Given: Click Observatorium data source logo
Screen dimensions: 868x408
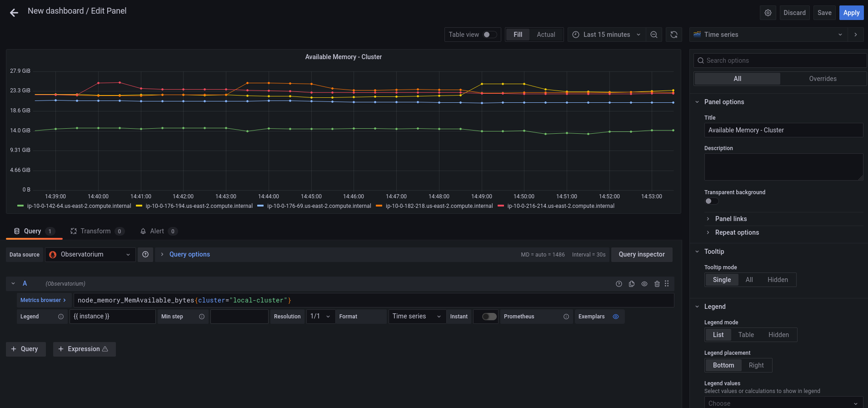Looking at the screenshot, I should tap(53, 255).
